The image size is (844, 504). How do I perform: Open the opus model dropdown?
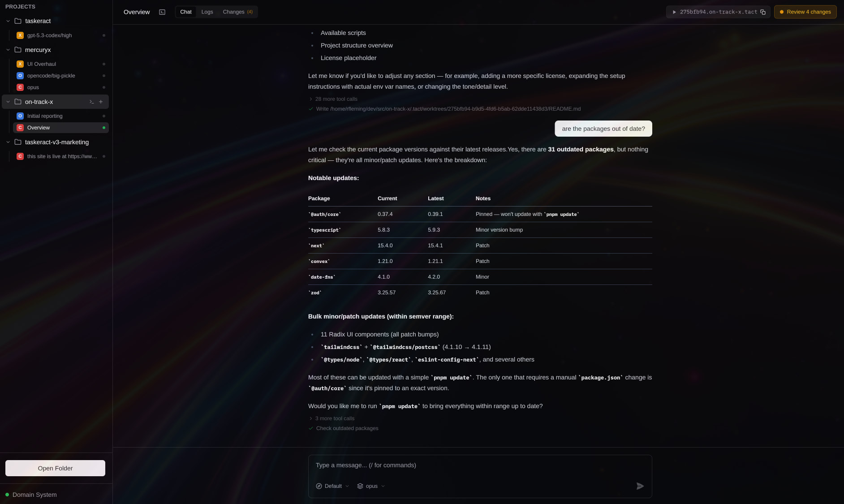(371, 486)
